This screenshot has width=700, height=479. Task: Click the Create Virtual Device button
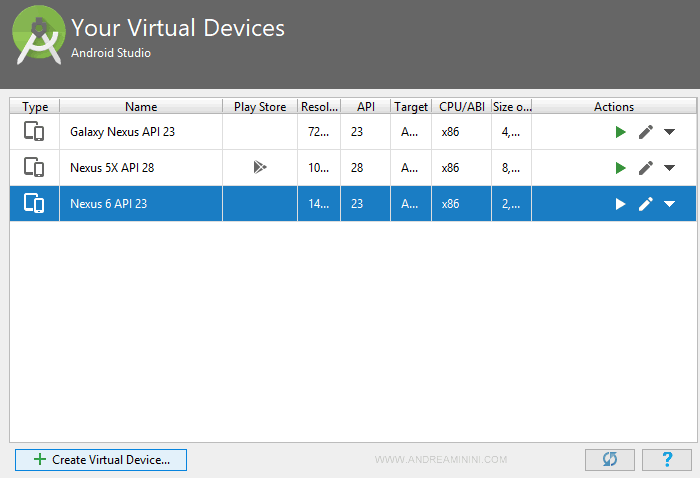(101, 460)
